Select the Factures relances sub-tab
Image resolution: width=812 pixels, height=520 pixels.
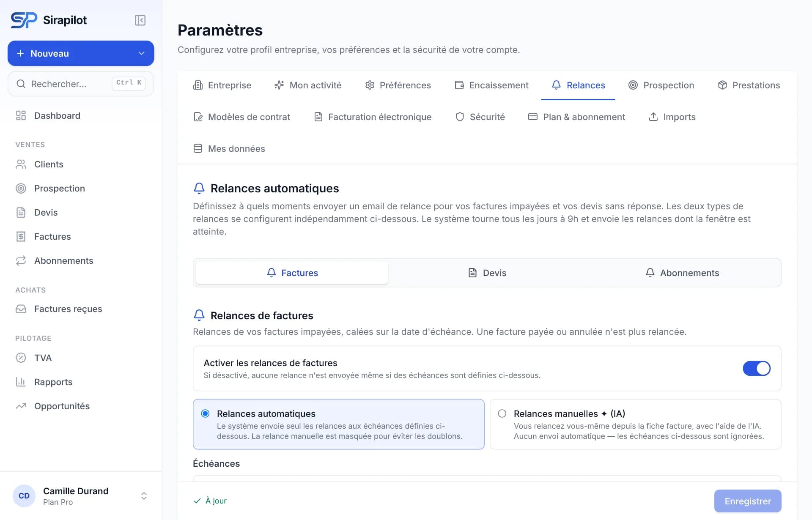[x=292, y=273]
